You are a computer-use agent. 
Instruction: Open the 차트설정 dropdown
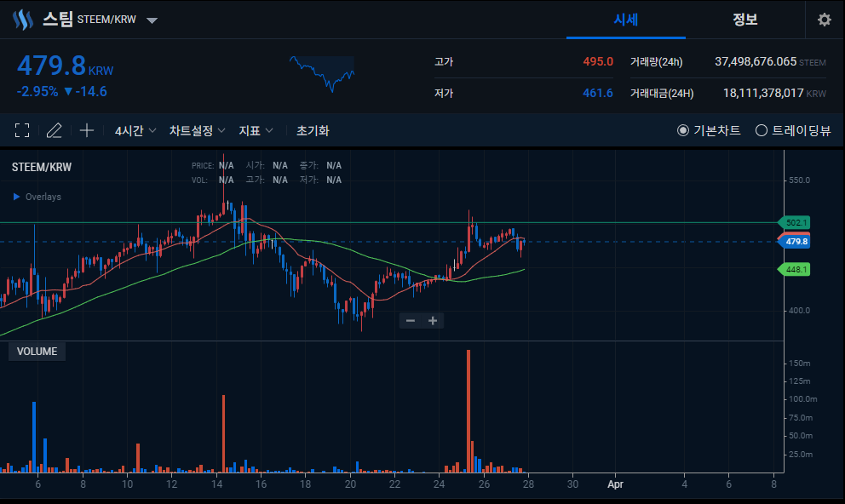(198, 130)
